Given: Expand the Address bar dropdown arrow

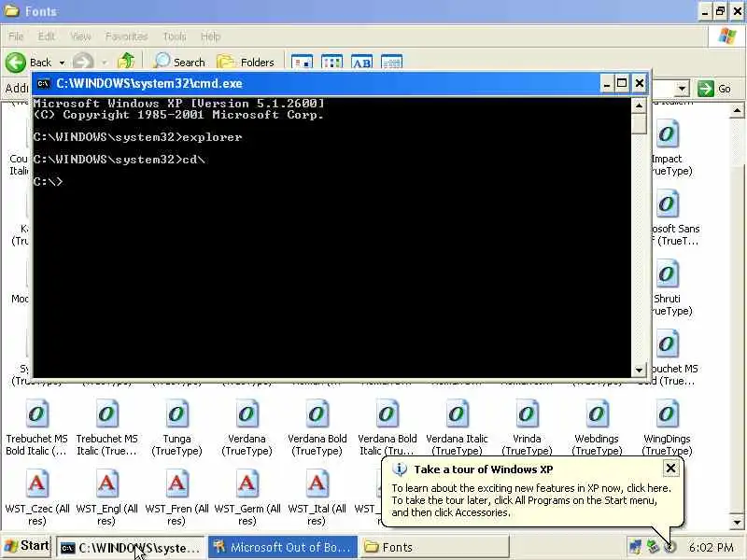Looking at the screenshot, I should 682,89.
